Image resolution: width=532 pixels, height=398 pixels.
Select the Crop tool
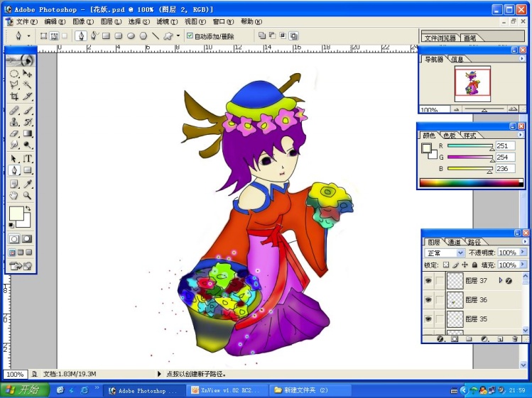point(14,96)
